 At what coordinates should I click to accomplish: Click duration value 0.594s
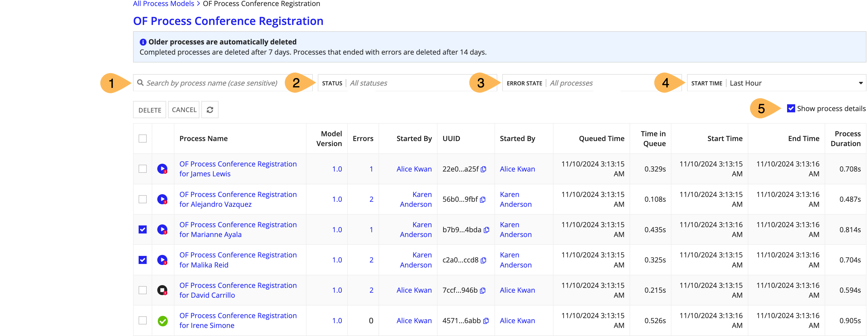point(850,290)
